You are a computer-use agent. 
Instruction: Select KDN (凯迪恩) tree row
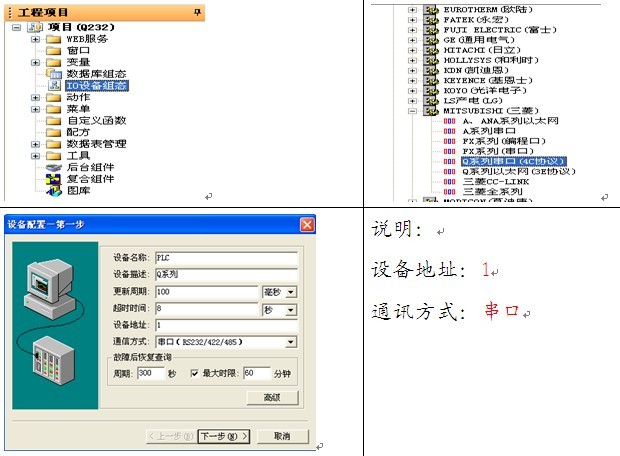(476, 70)
